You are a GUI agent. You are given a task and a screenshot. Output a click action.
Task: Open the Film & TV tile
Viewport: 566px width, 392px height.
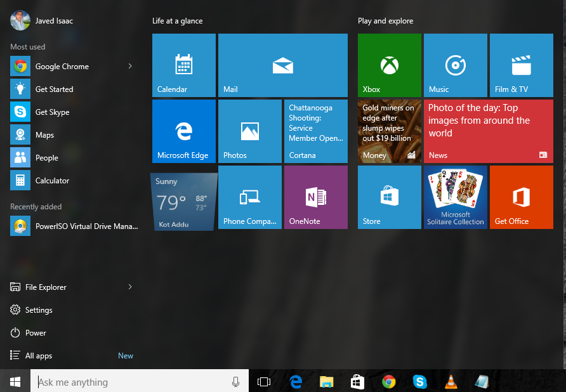coord(521,65)
